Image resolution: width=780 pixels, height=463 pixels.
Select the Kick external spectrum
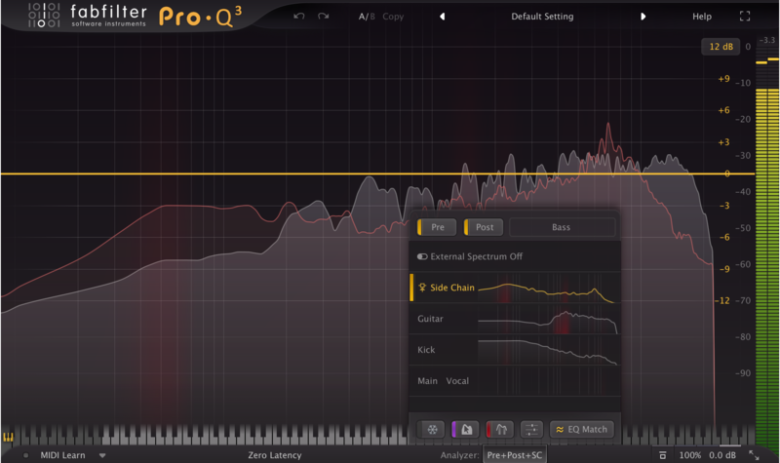point(515,350)
